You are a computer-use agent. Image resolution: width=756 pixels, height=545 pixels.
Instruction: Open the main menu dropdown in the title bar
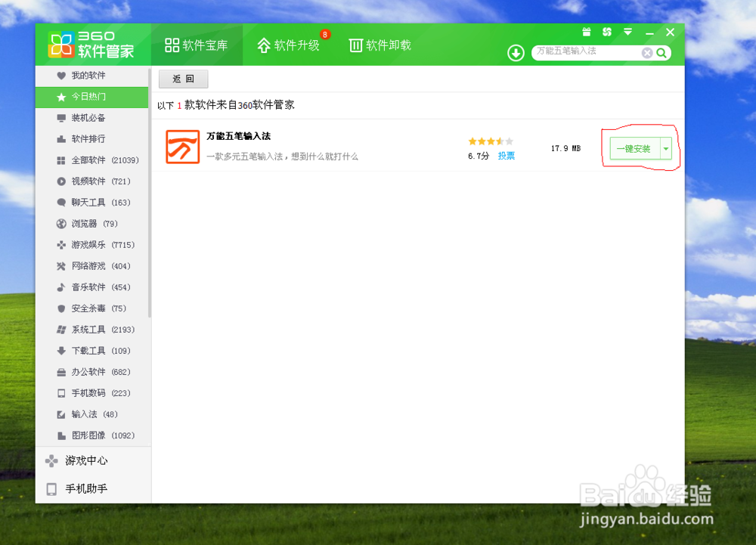627,33
